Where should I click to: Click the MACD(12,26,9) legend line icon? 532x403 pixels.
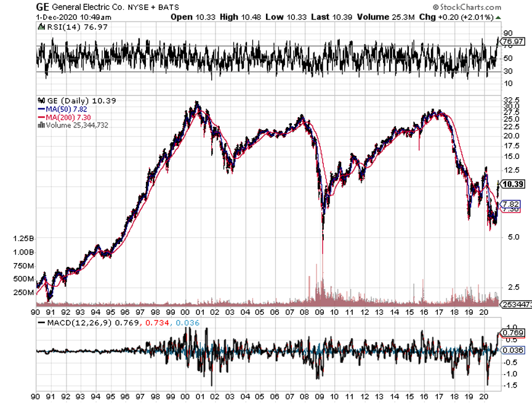[41, 322]
